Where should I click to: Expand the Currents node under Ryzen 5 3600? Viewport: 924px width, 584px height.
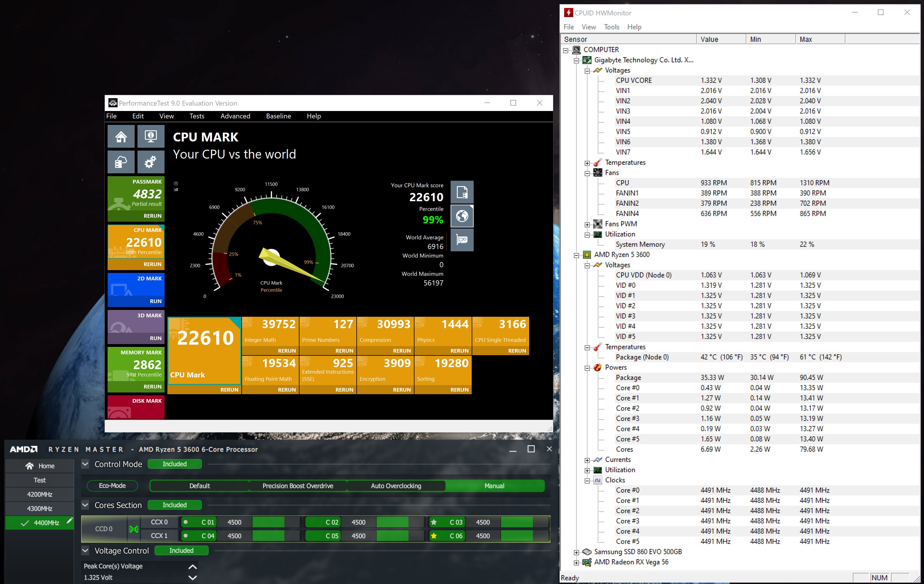(587, 460)
